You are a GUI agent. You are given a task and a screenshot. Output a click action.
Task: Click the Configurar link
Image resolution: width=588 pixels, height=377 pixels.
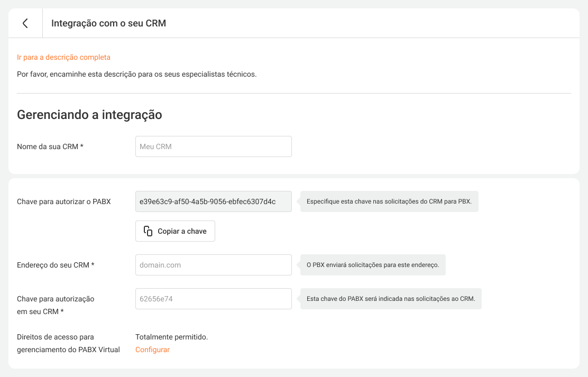(x=152, y=350)
